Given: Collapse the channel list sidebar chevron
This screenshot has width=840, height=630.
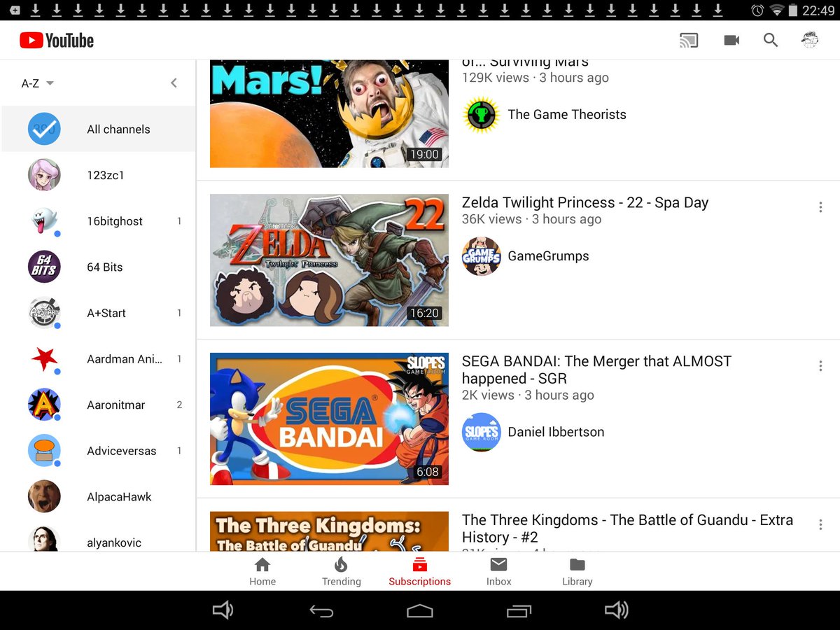Looking at the screenshot, I should (174, 83).
